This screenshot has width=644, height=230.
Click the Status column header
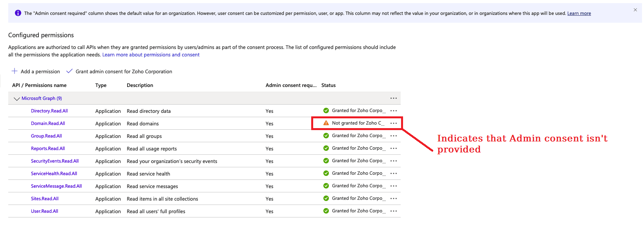tap(328, 85)
